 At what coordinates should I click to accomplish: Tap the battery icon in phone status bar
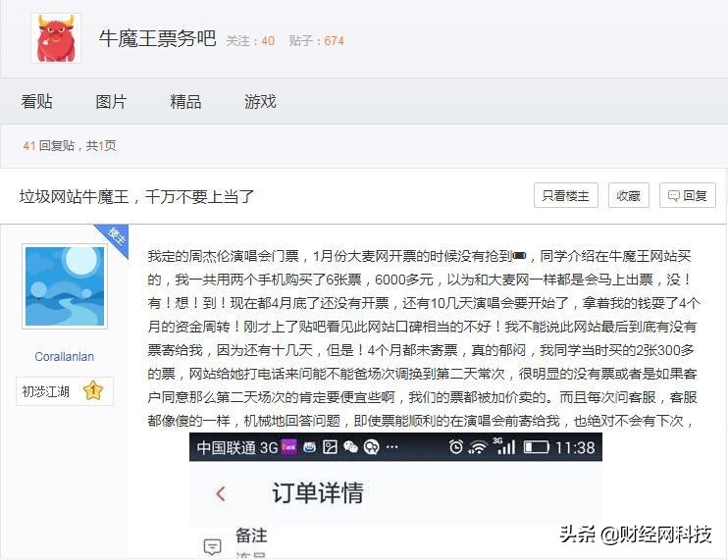(x=537, y=447)
